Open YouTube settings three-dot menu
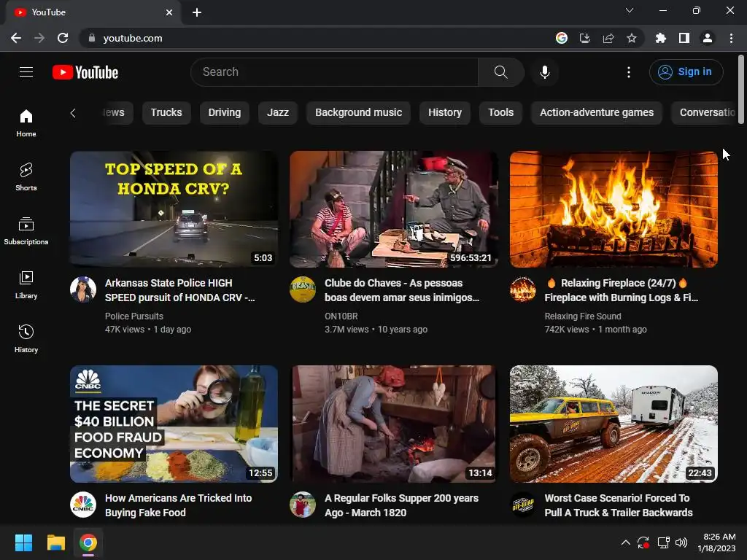Image resolution: width=747 pixels, height=560 pixels. click(629, 72)
